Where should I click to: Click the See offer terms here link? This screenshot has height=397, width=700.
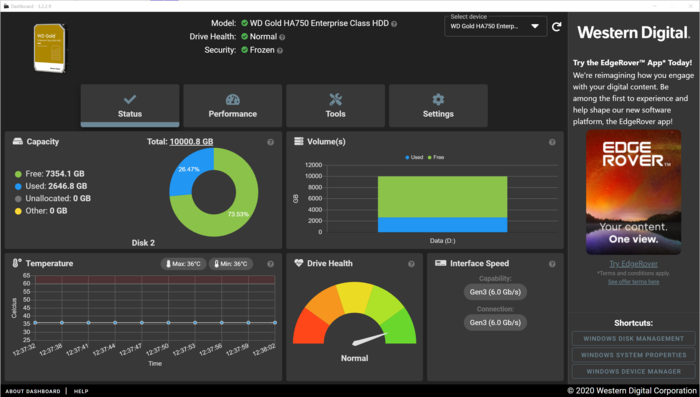(x=633, y=282)
